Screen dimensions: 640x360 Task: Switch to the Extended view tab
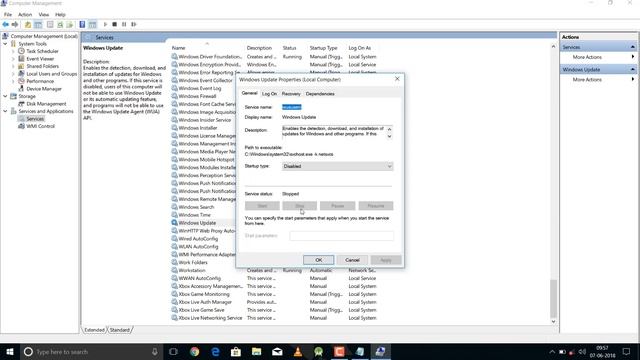(x=94, y=330)
